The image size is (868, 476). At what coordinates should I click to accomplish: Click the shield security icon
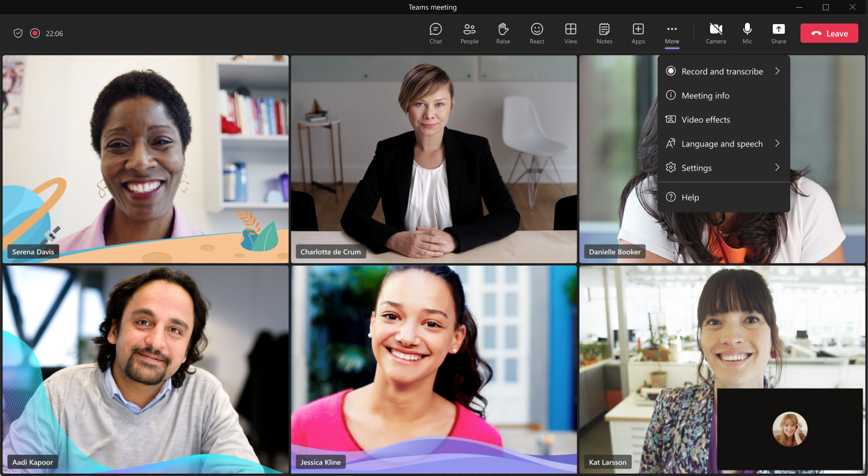pos(18,33)
